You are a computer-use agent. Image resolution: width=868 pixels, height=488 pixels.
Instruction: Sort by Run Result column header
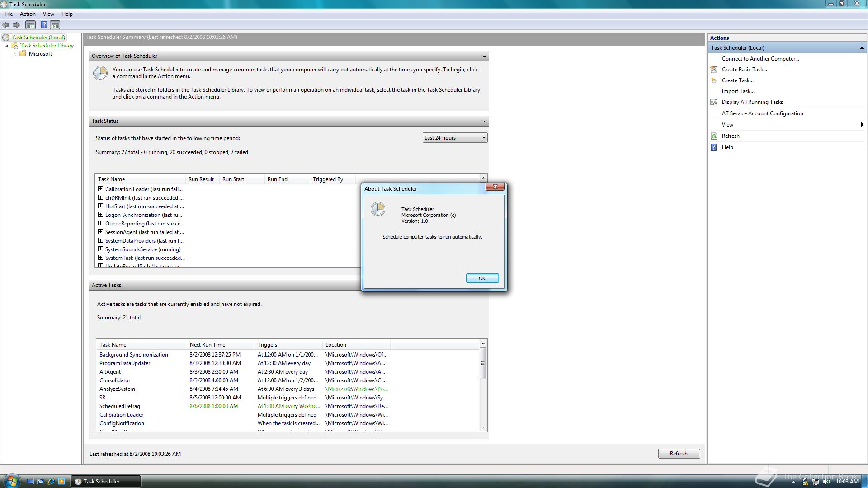(202, 179)
